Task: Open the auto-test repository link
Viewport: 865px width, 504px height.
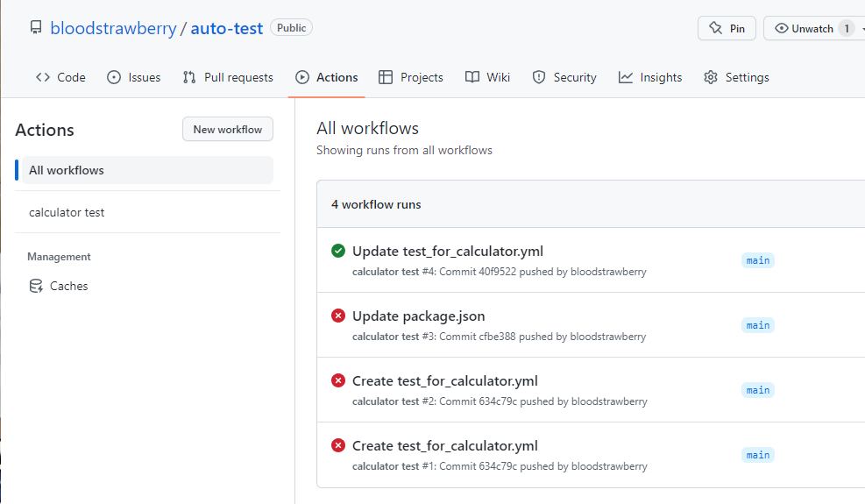Action: (227, 28)
